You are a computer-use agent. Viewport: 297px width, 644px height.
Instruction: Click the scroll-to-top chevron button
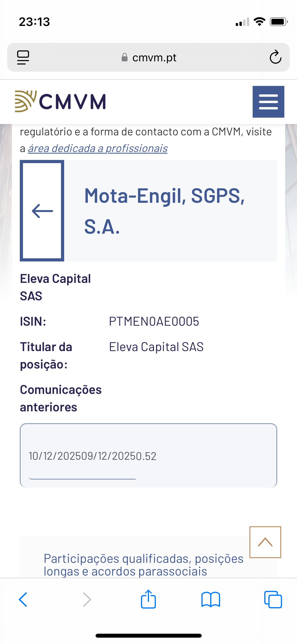click(x=265, y=542)
